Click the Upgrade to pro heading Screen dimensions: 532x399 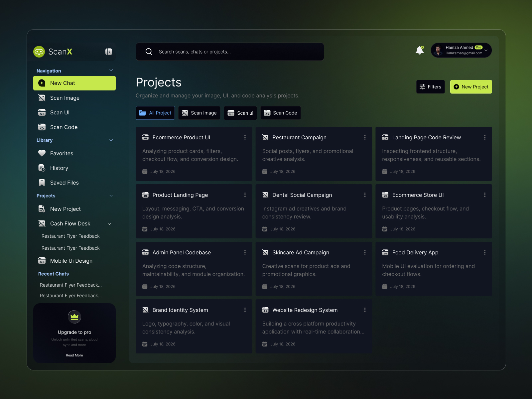[x=74, y=332]
